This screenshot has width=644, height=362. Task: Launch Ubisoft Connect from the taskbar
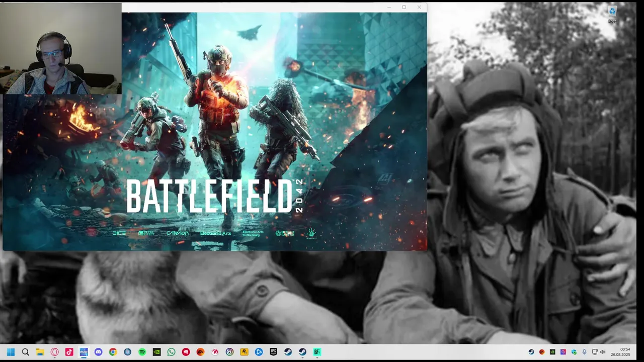click(x=229, y=352)
